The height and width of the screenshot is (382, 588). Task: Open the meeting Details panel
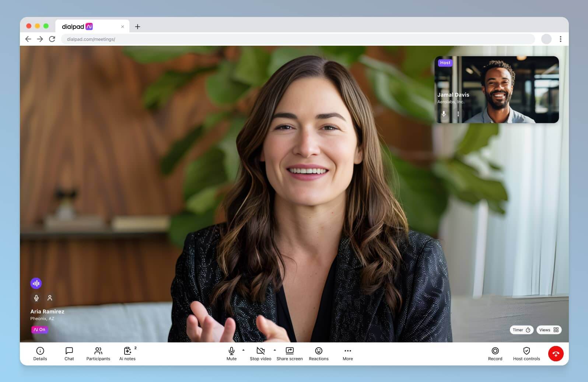(x=40, y=353)
